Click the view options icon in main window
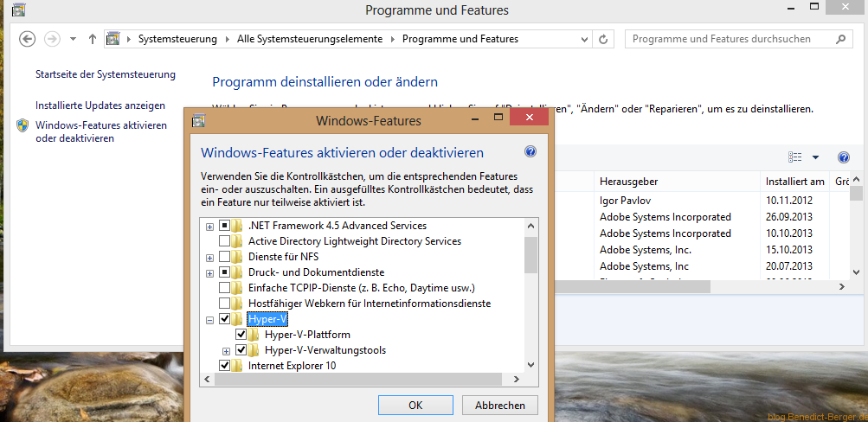Image resolution: width=868 pixels, height=422 pixels. pyautogui.click(x=795, y=157)
